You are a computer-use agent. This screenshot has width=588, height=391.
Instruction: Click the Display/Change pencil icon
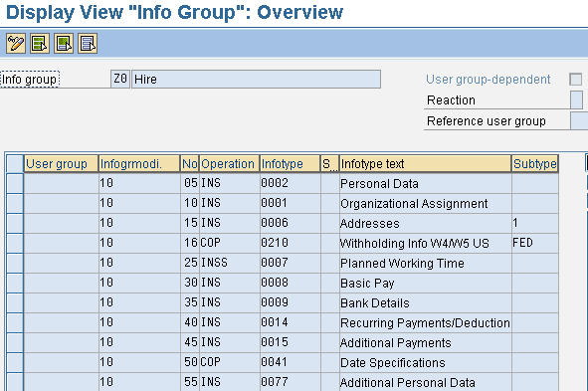pos(16,44)
